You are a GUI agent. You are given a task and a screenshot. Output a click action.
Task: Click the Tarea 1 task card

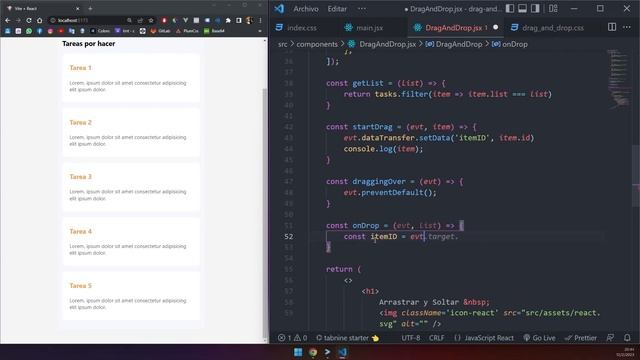(x=131, y=78)
